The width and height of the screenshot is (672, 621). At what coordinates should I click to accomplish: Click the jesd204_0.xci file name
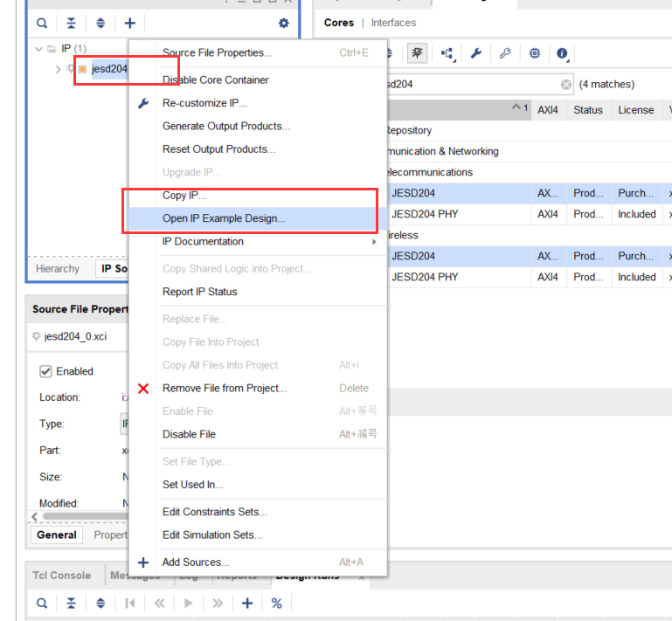(x=75, y=336)
